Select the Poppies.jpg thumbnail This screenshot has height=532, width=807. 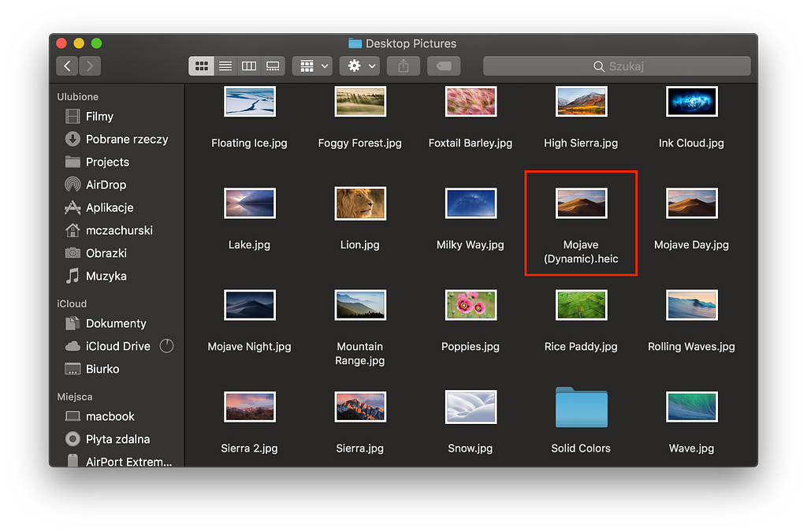pos(471,305)
